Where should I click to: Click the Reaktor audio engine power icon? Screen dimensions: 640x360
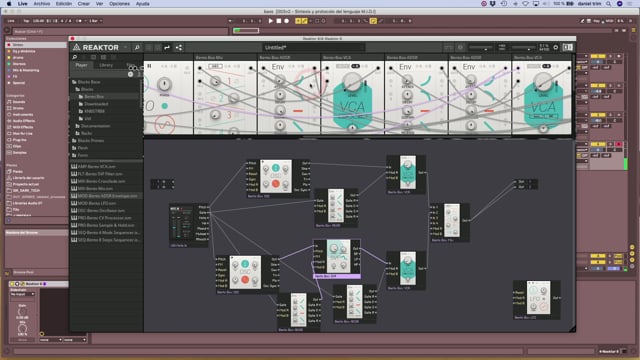(556, 47)
